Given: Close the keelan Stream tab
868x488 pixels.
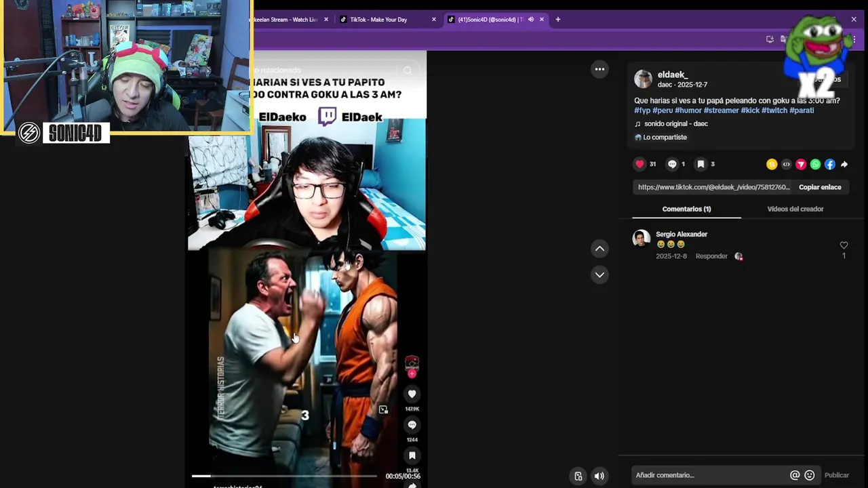Looking at the screenshot, I should pos(326,20).
